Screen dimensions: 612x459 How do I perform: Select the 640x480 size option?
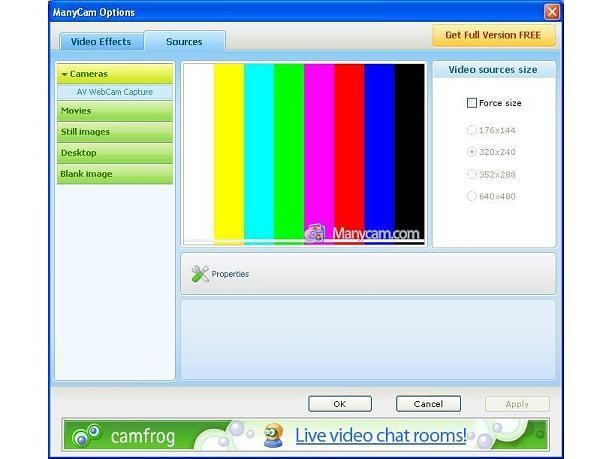pos(472,196)
